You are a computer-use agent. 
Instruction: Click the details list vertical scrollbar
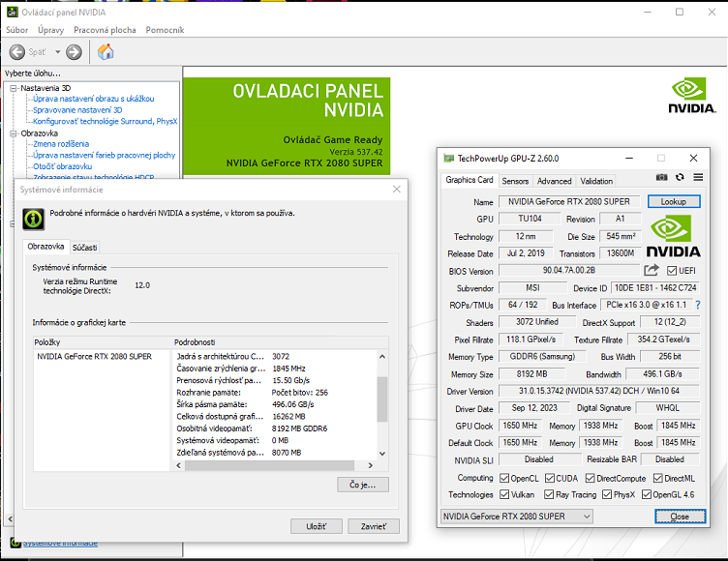click(x=381, y=400)
